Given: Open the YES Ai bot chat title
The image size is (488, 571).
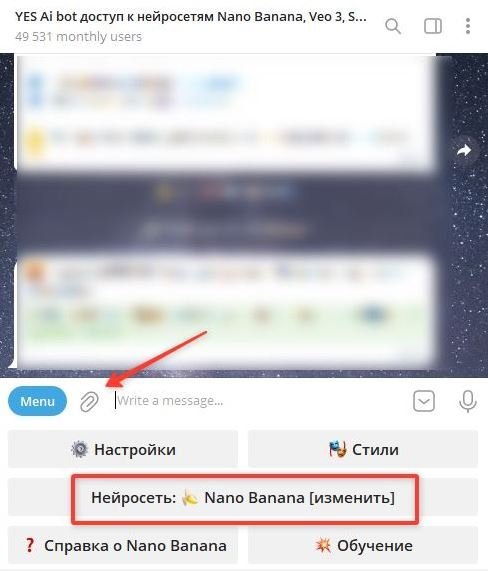Looking at the screenshot, I should click(x=190, y=17).
